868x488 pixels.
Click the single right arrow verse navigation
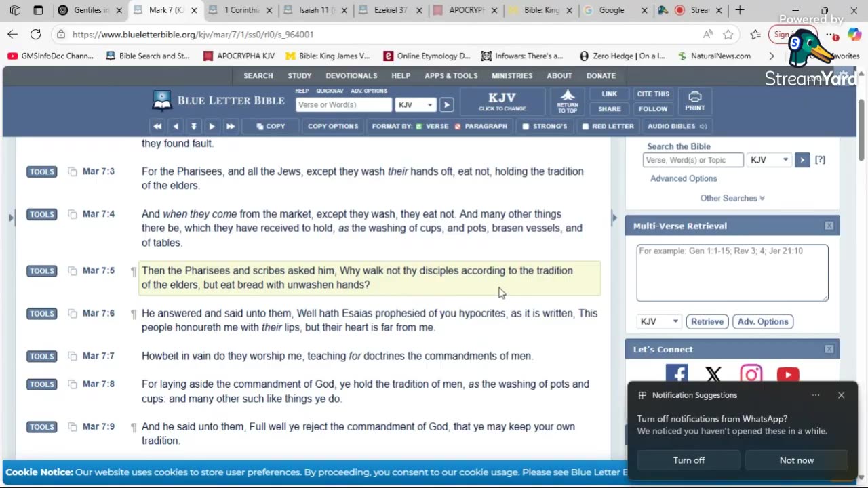pyautogui.click(x=212, y=126)
